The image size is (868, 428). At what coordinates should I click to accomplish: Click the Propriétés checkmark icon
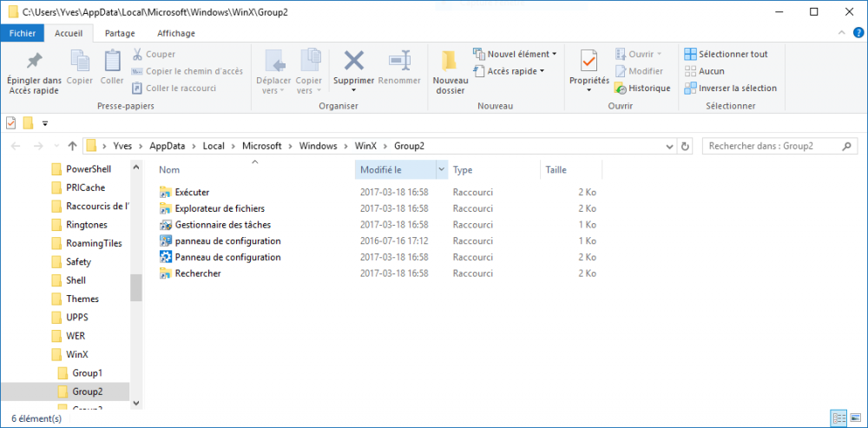[589, 61]
